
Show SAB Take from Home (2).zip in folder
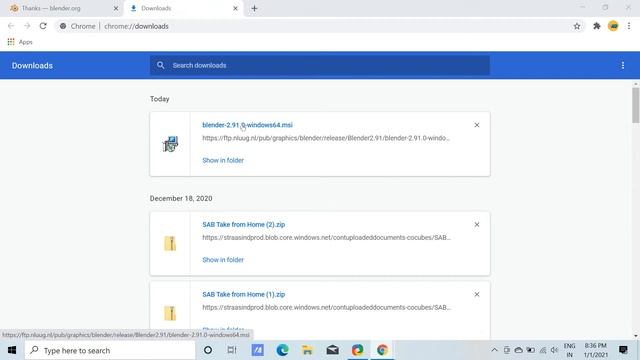coord(223,260)
